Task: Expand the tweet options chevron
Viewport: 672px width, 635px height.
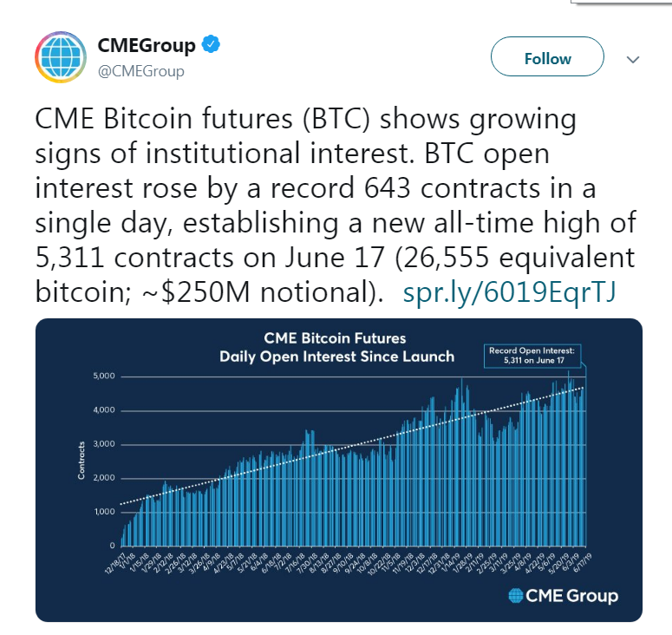Action: coord(632,60)
